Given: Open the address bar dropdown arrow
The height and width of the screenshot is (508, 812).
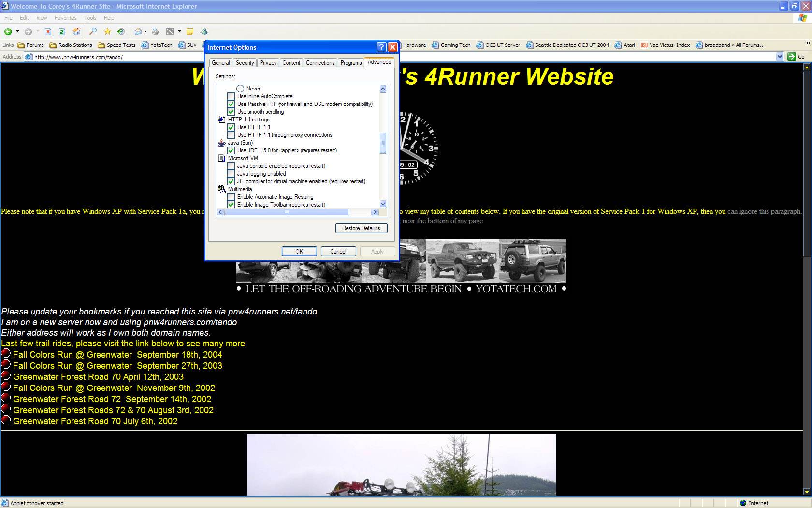Looking at the screenshot, I should (x=780, y=57).
